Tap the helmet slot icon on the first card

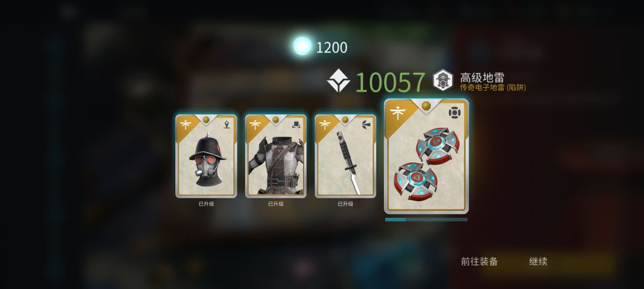(x=227, y=124)
